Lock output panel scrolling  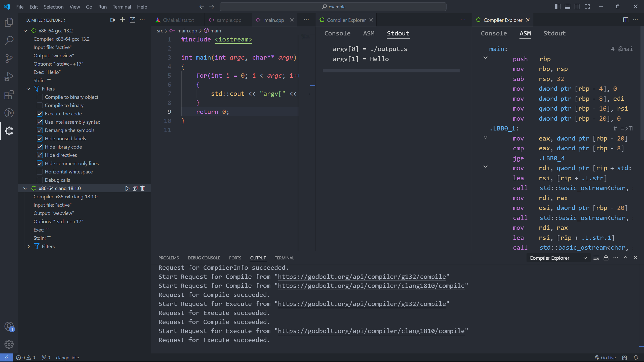click(x=606, y=258)
